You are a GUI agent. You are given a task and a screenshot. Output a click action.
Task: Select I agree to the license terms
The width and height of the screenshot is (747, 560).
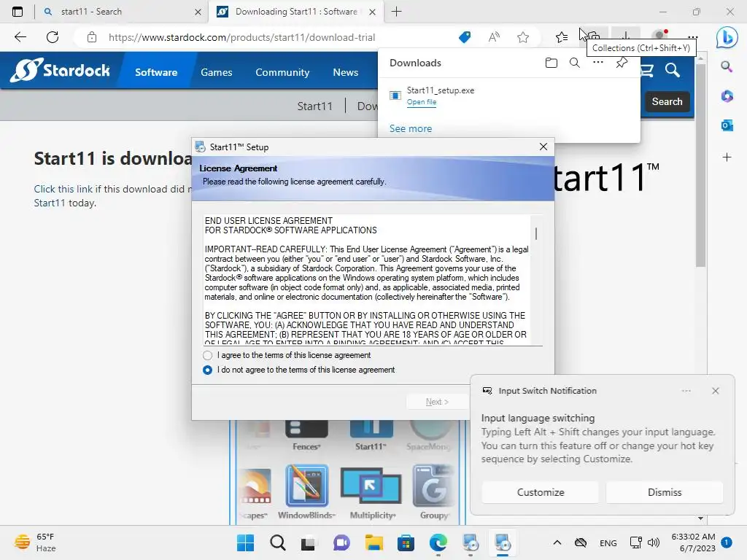[x=207, y=355]
